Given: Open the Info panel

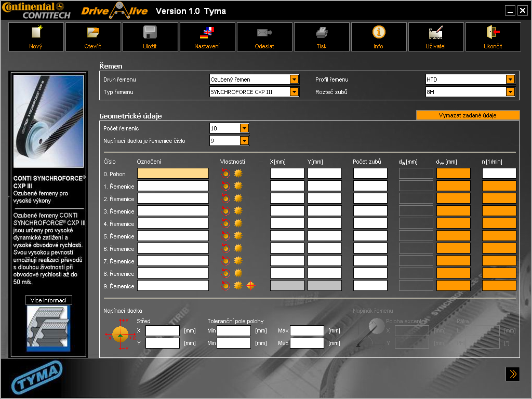Looking at the screenshot, I should (379, 37).
